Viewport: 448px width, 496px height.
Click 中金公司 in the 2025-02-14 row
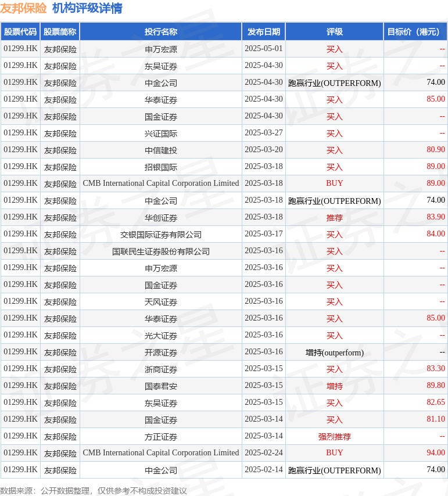click(x=161, y=470)
